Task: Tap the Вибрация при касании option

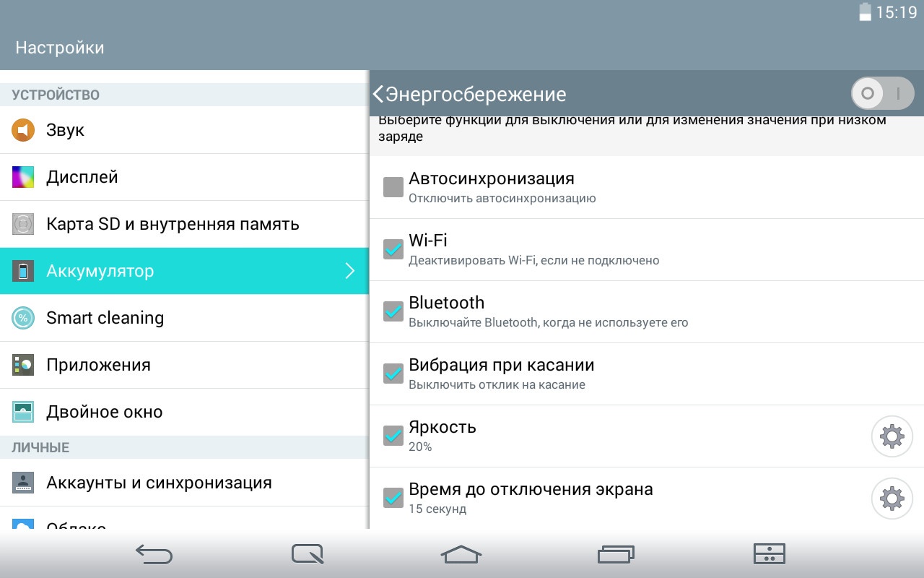Action: coord(501,374)
